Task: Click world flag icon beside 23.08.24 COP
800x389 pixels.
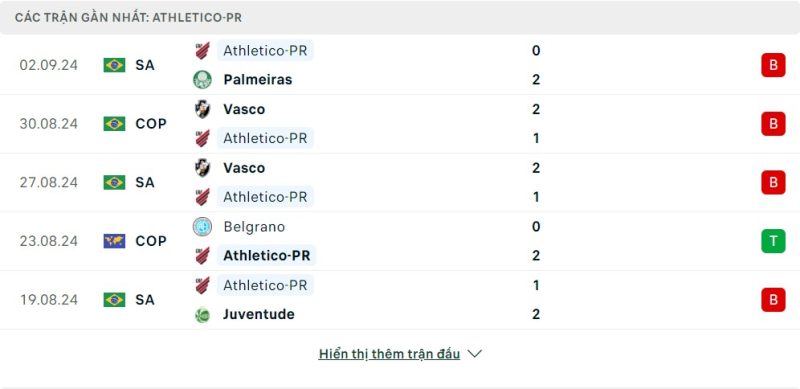Action: point(114,241)
